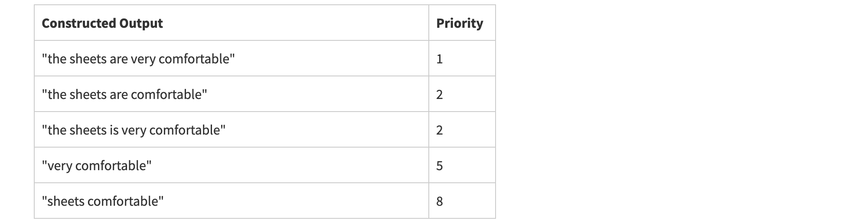
Task: Select the "sheets comfortable" cell
Action: point(103,201)
